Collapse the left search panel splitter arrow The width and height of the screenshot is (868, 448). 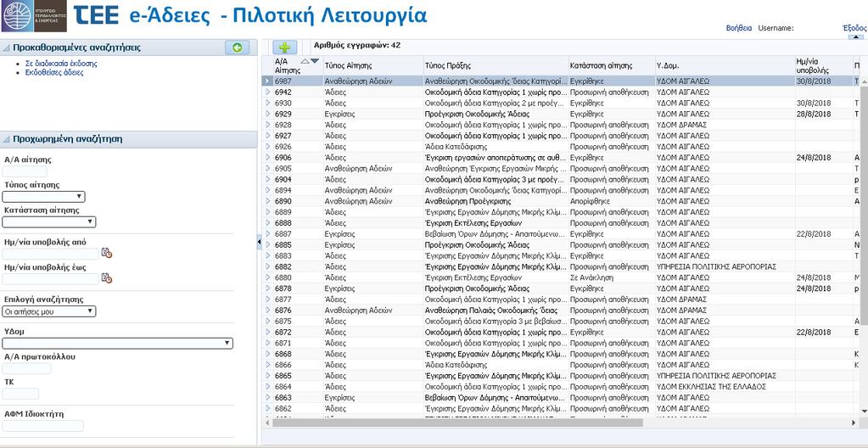[259, 242]
